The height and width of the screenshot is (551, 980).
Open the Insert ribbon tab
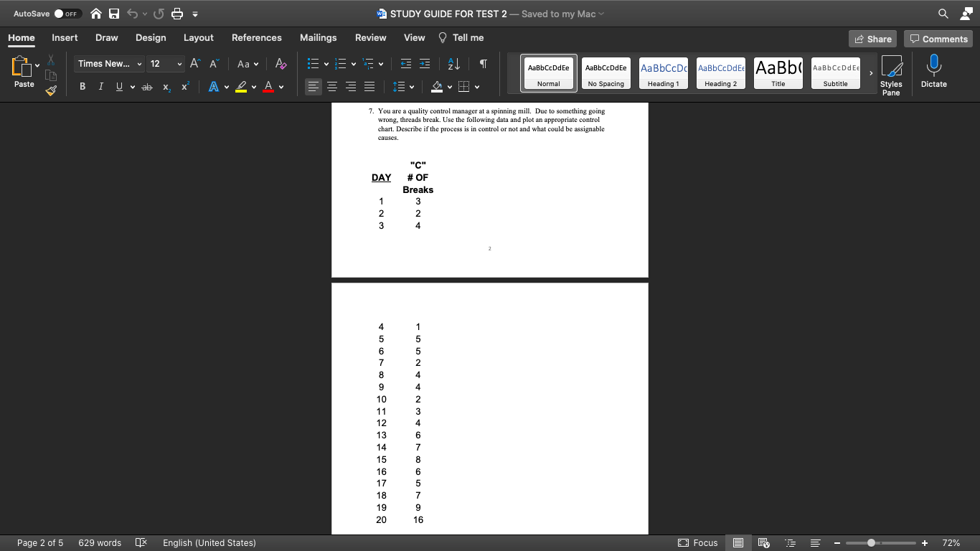tap(65, 37)
